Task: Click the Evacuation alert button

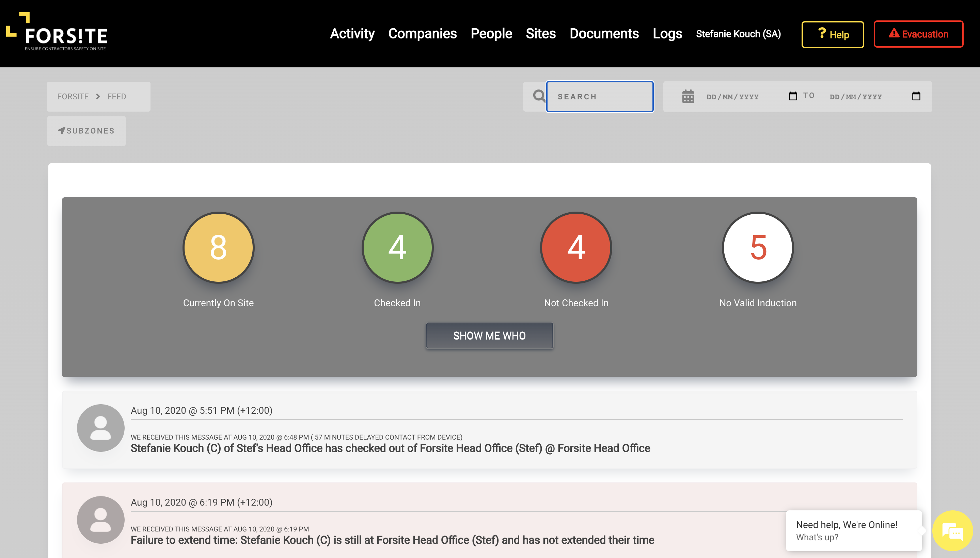Action: coord(918,34)
